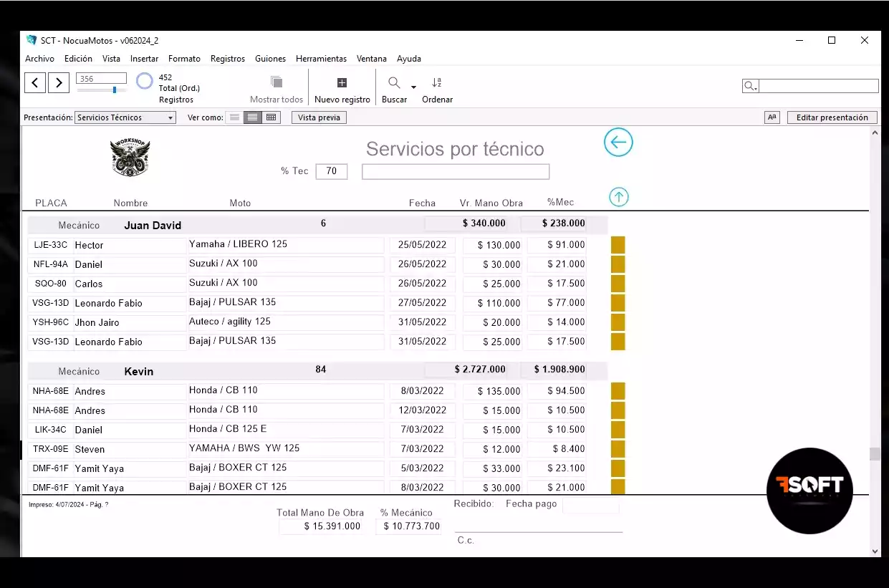Open the quick search magnifier dropdown
Viewport: 889px width, 588px height.
coord(751,87)
